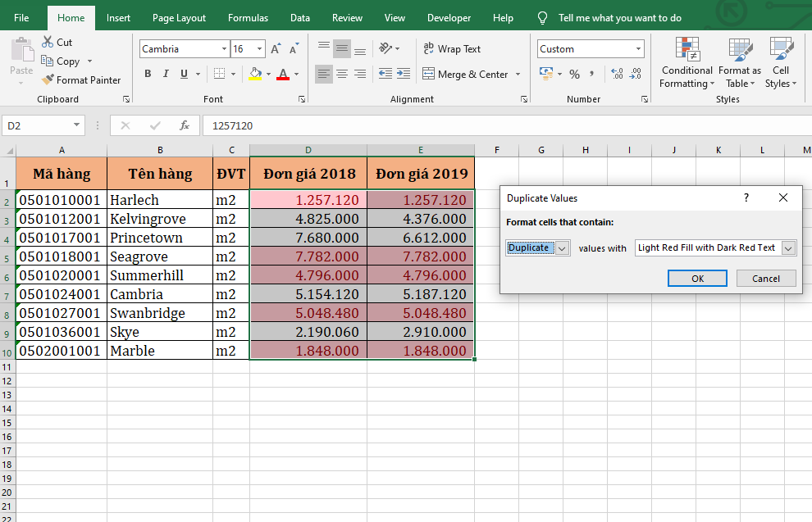Open the Duplicate/Unique dropdown in dialog
Screen dimensions: 812x522
[x=563, y=247]
